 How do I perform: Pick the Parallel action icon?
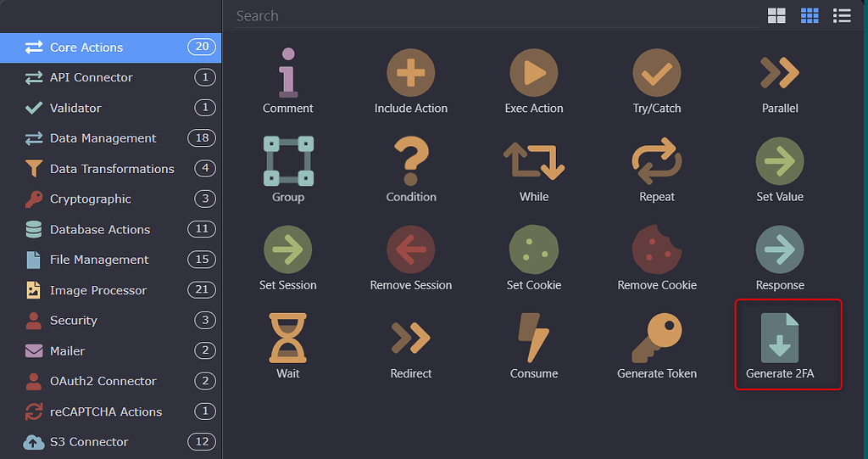(x=779, y=74)
